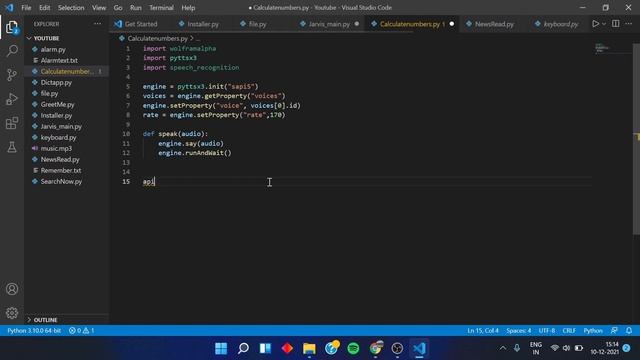
Task: Open Explorer views and more actions ellipsis
Action: [x=97, y=24]
